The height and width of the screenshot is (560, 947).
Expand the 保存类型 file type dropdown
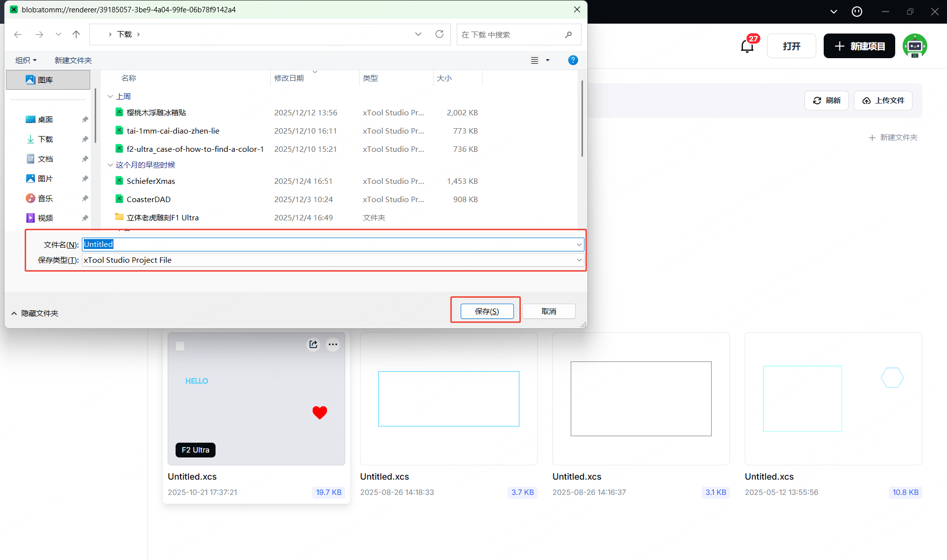pyautogui.click(x=579, y=260)
